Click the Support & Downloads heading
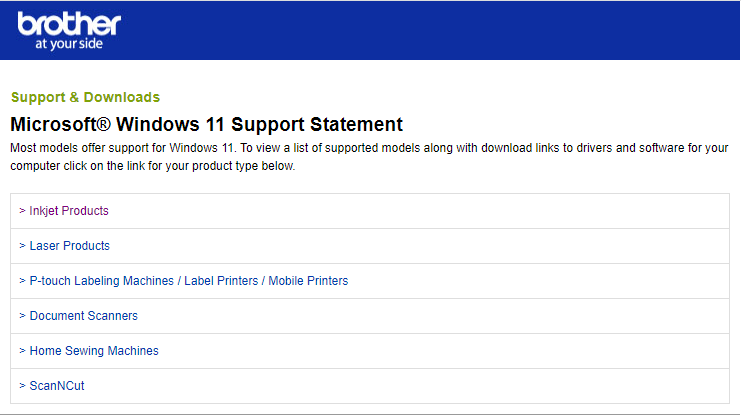The width and height of the screenshot is (741, 418). [x=86, y=97]
